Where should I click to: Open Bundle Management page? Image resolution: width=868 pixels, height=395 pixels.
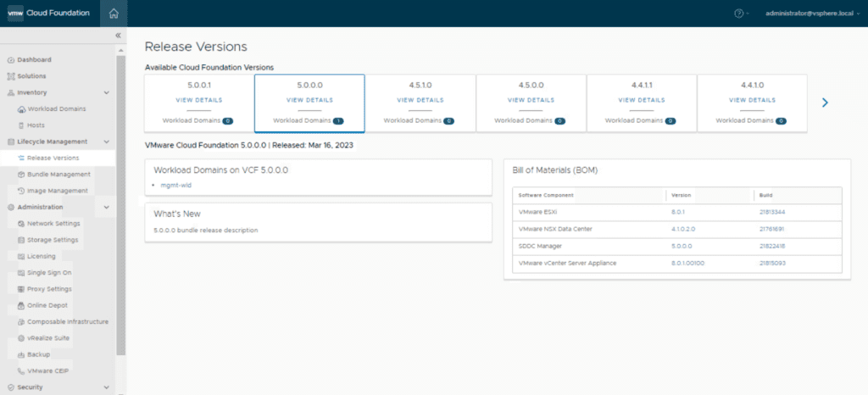click(x=58, y=175)
